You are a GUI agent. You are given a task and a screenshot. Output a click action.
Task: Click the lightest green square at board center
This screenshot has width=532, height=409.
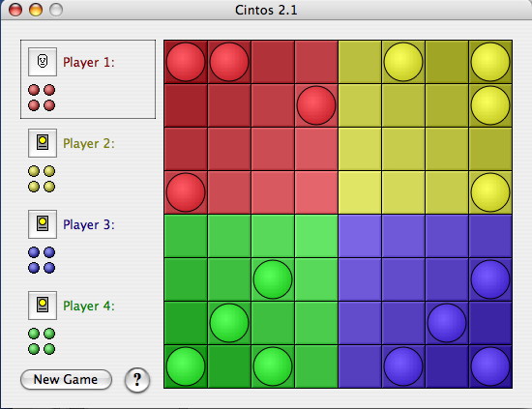pos(316,236)
